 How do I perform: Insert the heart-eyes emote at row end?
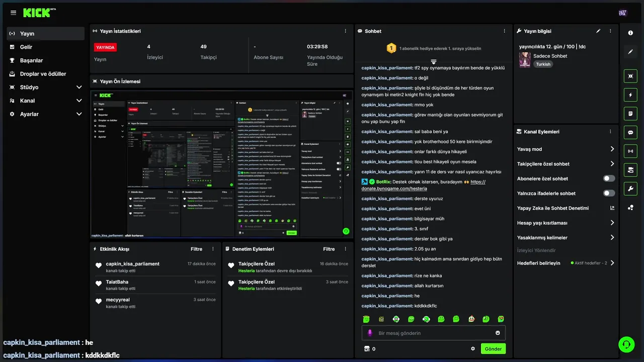[x=501, y=319]
